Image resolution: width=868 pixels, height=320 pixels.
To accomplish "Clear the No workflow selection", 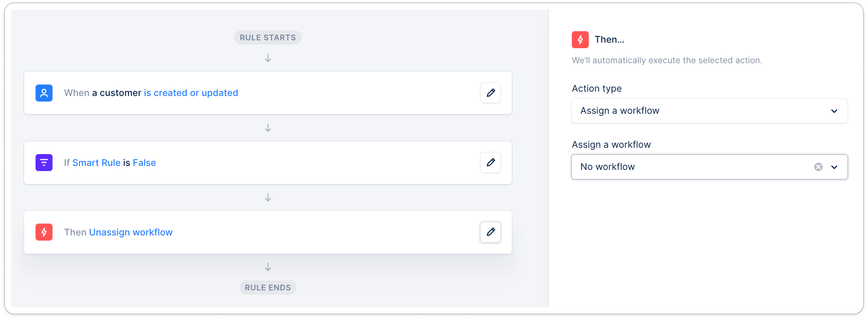I will pos(818,167).
